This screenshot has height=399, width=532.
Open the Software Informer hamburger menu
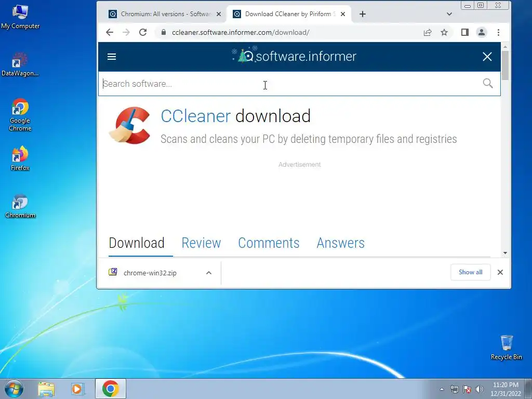(112, 57)
